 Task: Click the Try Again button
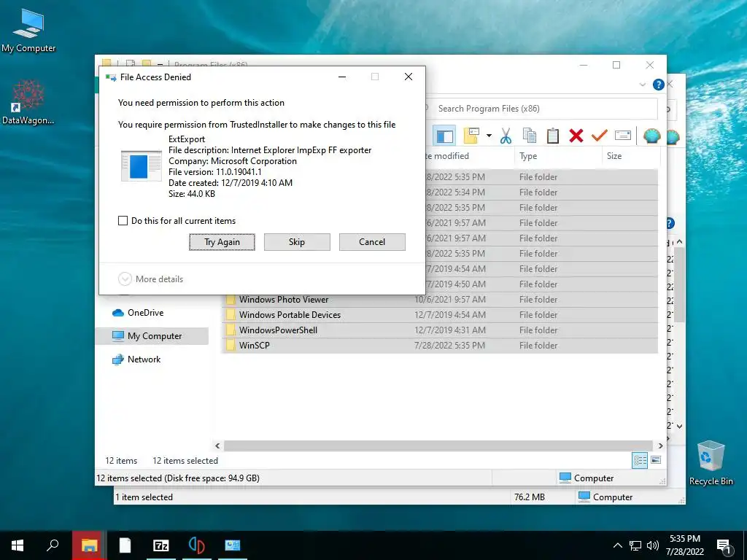click(x=222, y=242)
